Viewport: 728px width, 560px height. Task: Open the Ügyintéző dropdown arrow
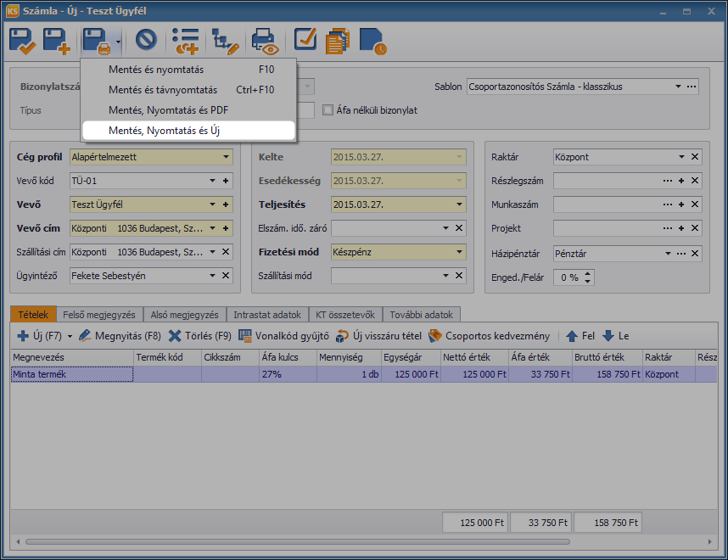[212, 276]
